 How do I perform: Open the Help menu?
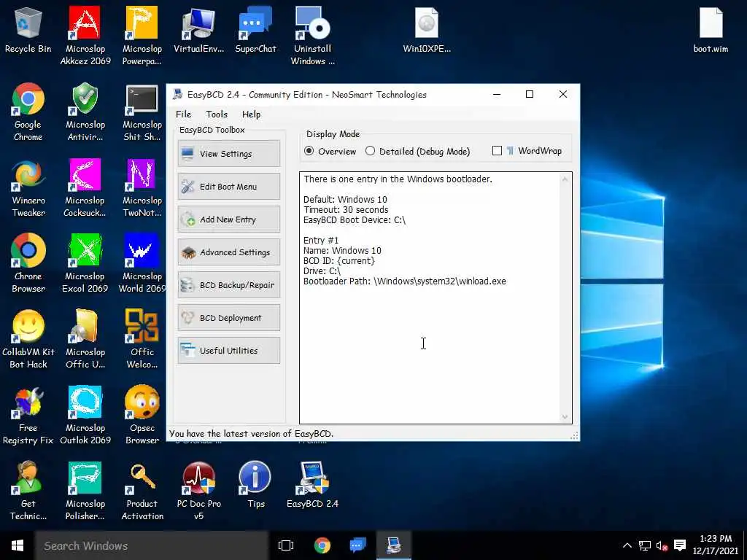coord(251,114)
